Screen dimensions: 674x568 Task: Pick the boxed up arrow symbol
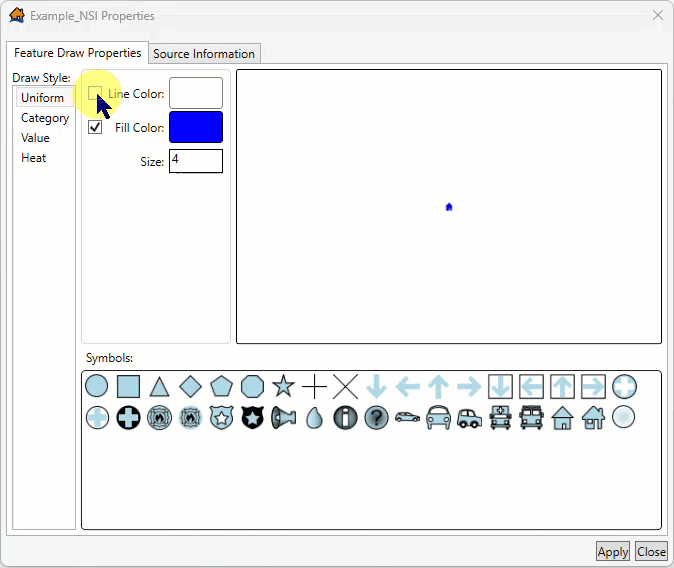tap(562, 387)
